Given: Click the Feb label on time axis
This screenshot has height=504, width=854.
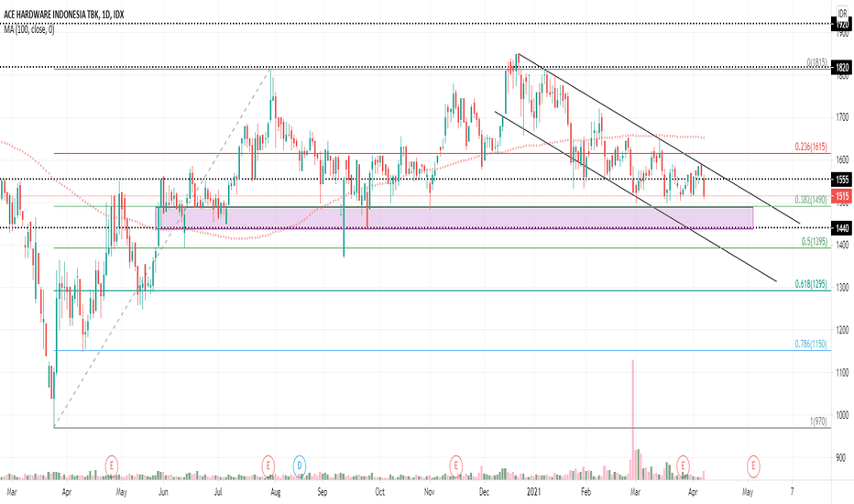Looking at the screenshot, I should coord(586,492).
